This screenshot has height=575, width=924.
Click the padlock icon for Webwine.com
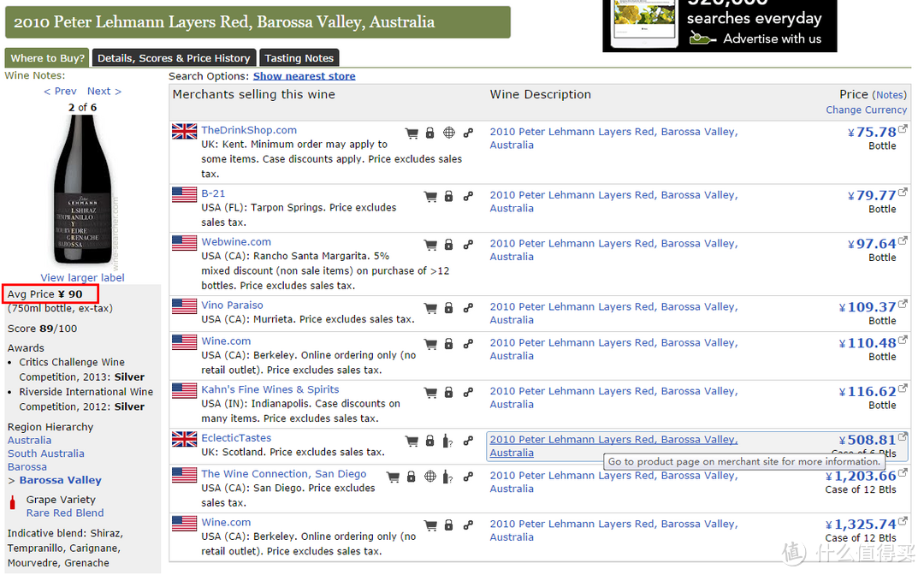pyautogui.click(x=449, y=245)
